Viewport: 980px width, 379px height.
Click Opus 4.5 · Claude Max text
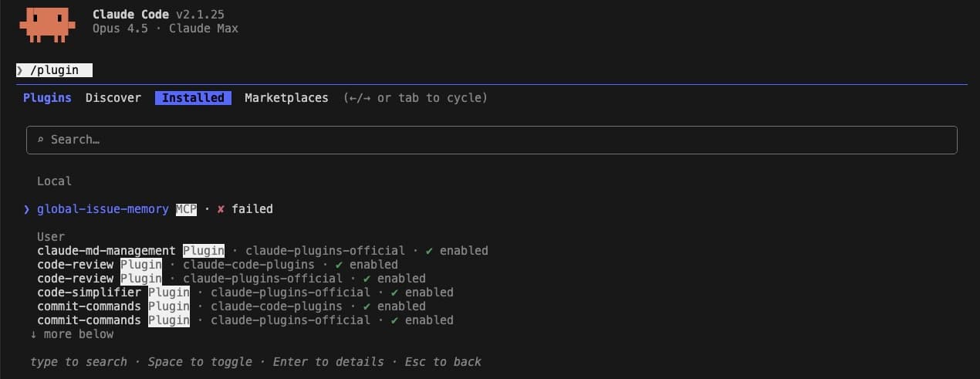pos(165,29)
